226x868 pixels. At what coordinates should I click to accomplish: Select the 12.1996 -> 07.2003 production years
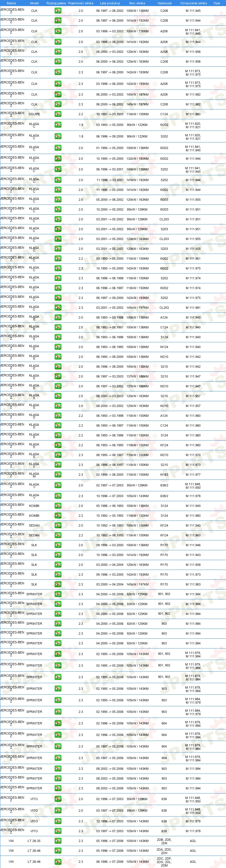click(x=110, y=821)
